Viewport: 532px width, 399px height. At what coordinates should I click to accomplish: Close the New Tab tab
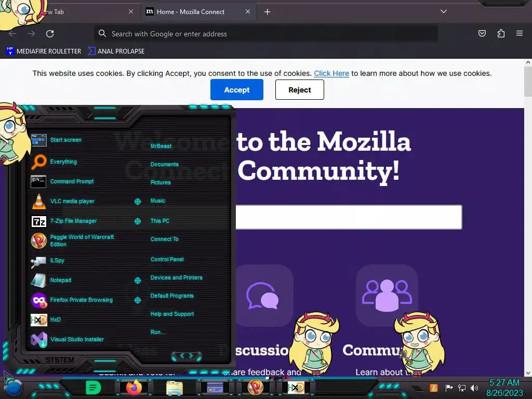tap(131, 11)
